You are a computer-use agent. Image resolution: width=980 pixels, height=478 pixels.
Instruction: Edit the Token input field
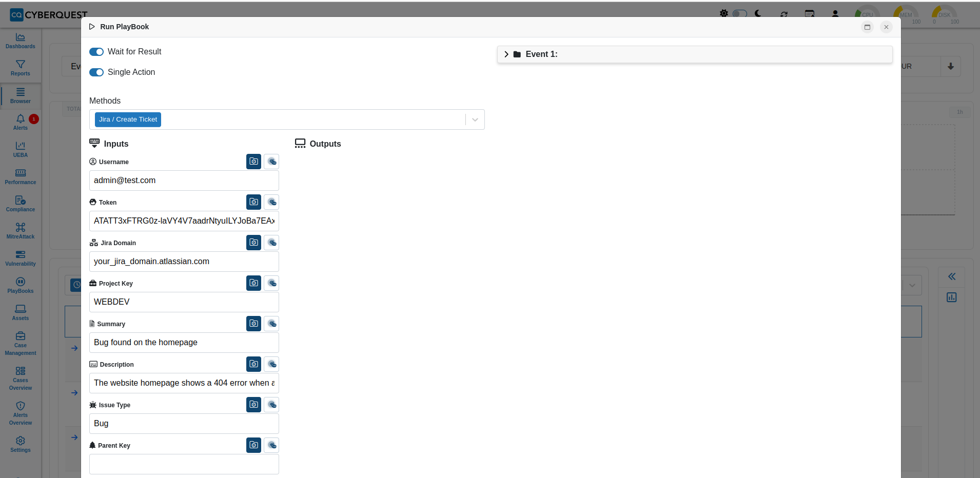(x=184, y=221)
